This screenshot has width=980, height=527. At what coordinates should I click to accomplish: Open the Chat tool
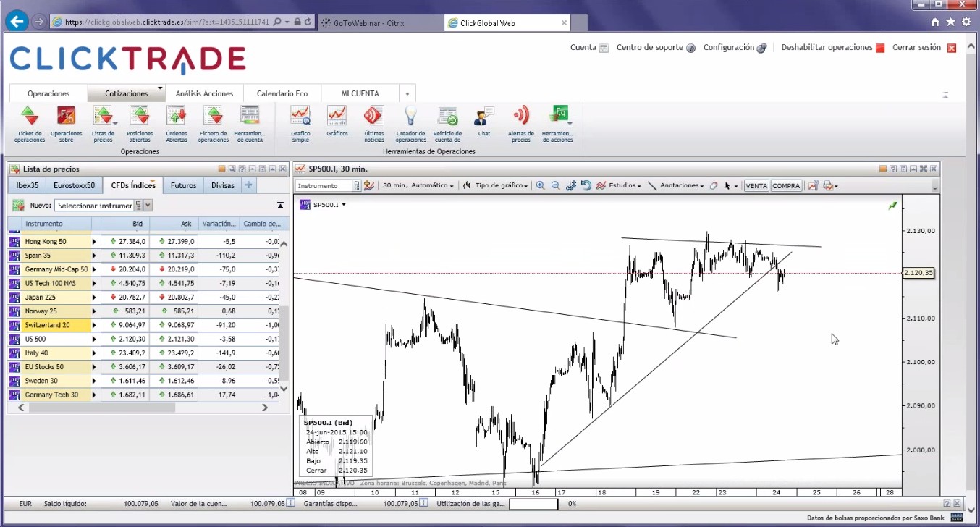click(484, 121)
